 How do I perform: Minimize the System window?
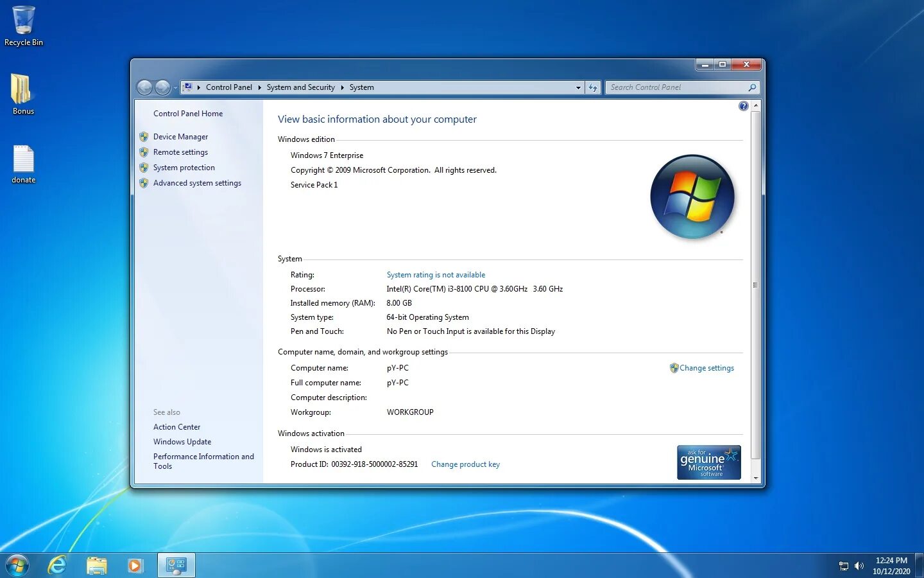pyautogui.click(x=705, y=65)
